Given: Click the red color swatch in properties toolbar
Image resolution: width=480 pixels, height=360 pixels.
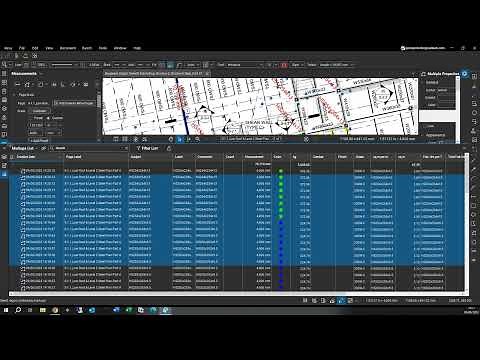Looking at the screenshot, I should click(x=284, y=65).
